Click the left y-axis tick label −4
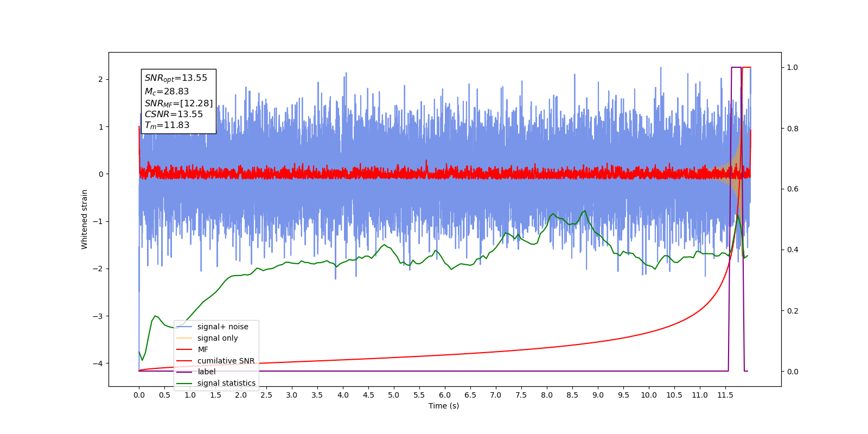 click(98, 363)
